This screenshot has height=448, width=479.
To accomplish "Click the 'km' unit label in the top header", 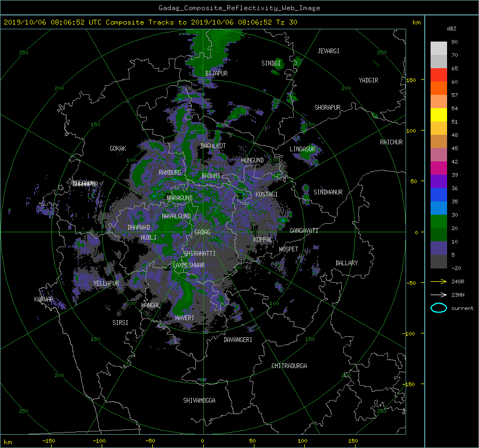I will pyautogui.click(x=416, y=22).
